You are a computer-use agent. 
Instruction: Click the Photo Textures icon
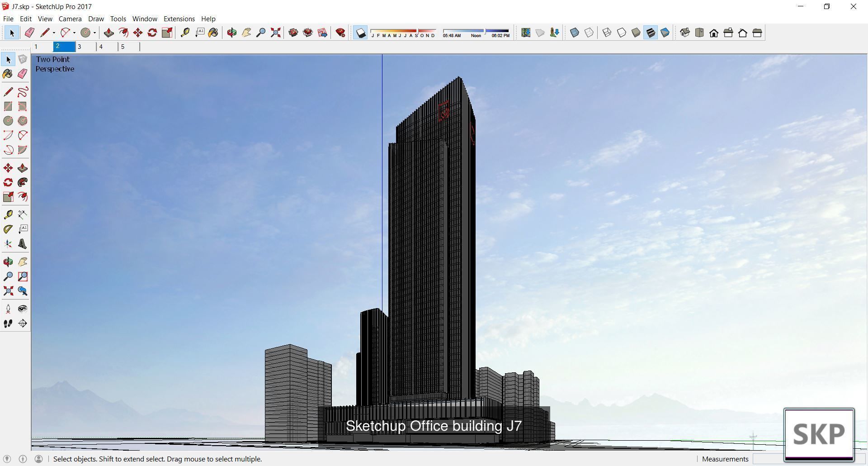pos(555,33)
